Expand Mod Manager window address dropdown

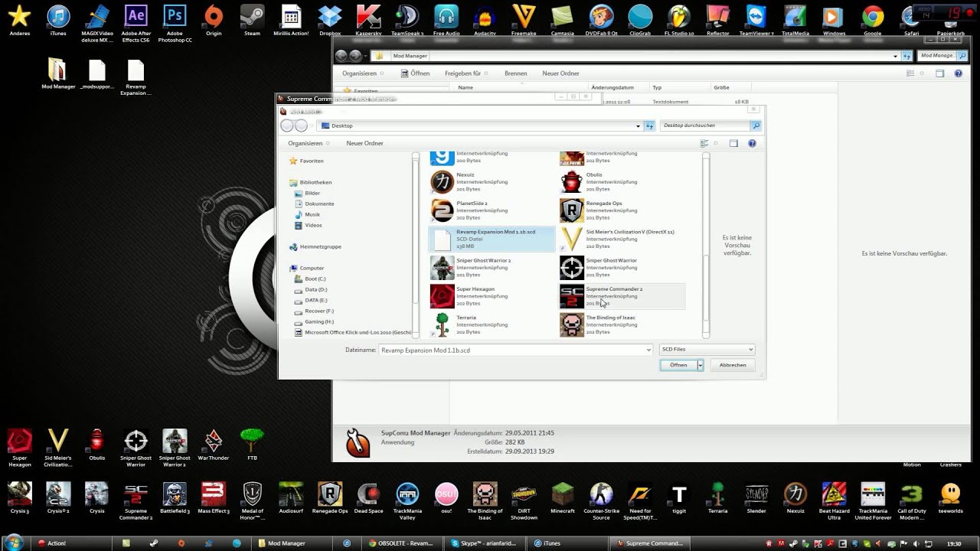pos(895,56)
